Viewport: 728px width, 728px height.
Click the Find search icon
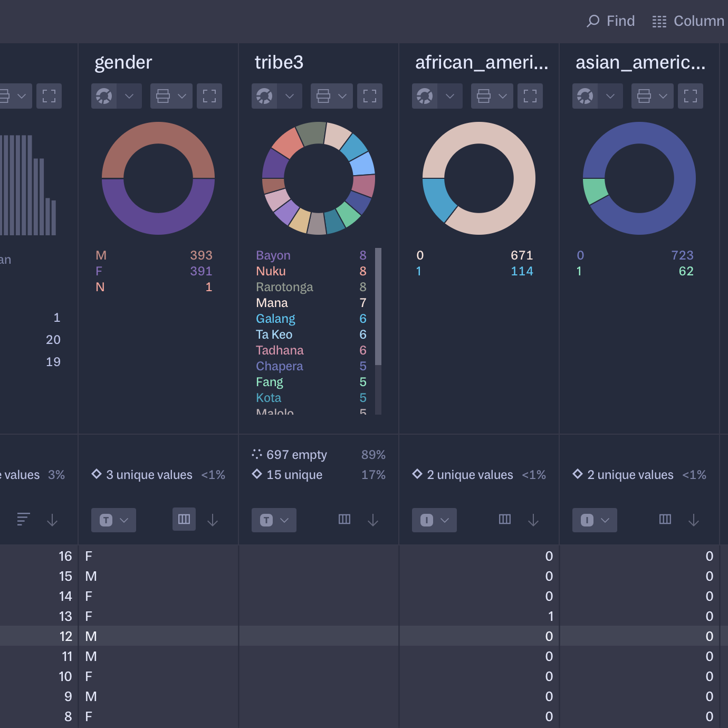(593, 21)
